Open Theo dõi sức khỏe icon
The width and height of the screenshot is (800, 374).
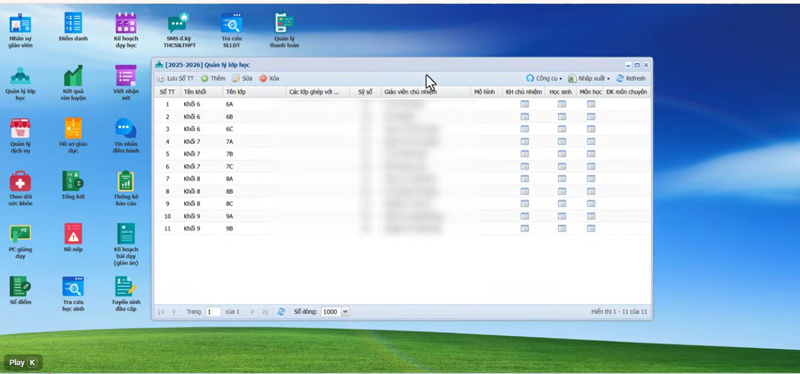(x=20, y=189)
